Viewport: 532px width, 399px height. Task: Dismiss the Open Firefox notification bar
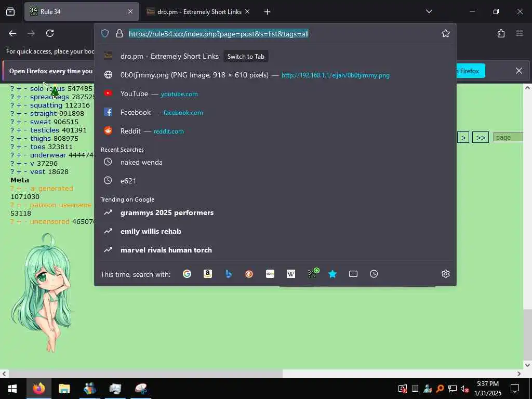point(519,71)
